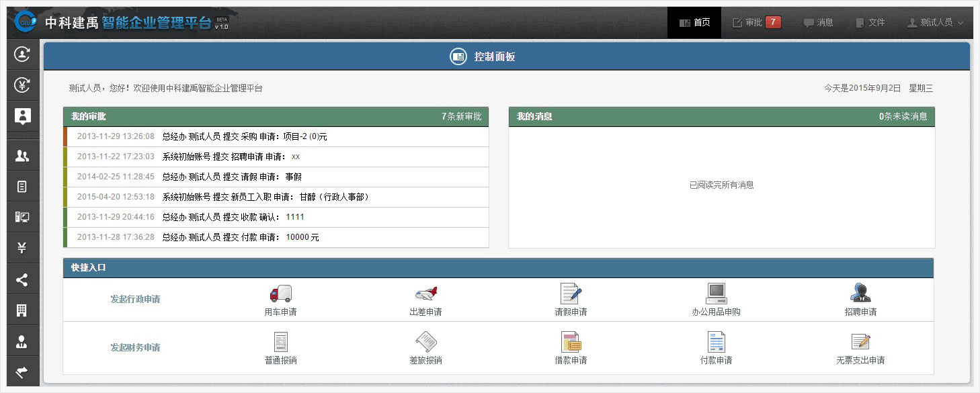
Task: Open the 付款申请 link
Action: pyautogui.click(x=717, y=361)
